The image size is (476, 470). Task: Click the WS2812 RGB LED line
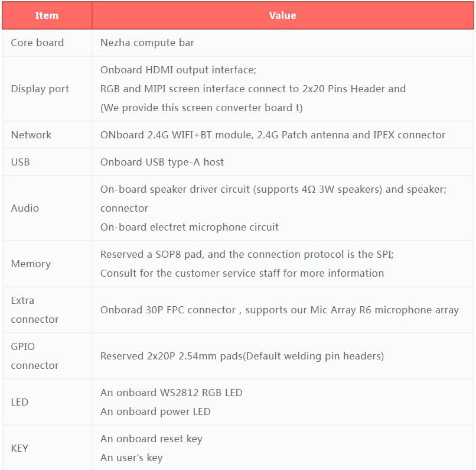point(171,393)
